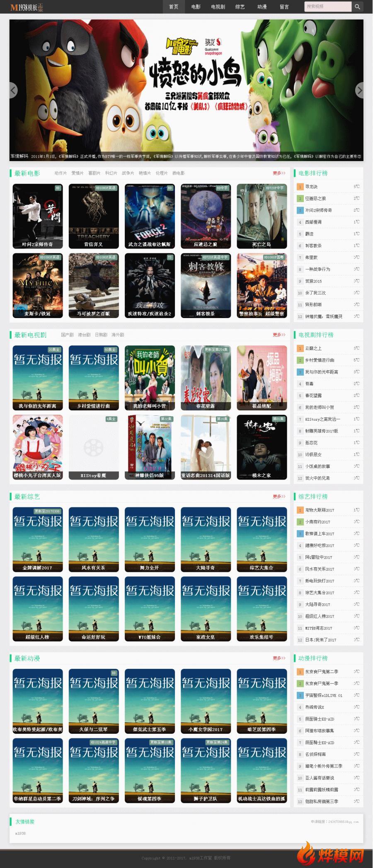Click the M1938 site logo
373x868 pixels.
27,7
